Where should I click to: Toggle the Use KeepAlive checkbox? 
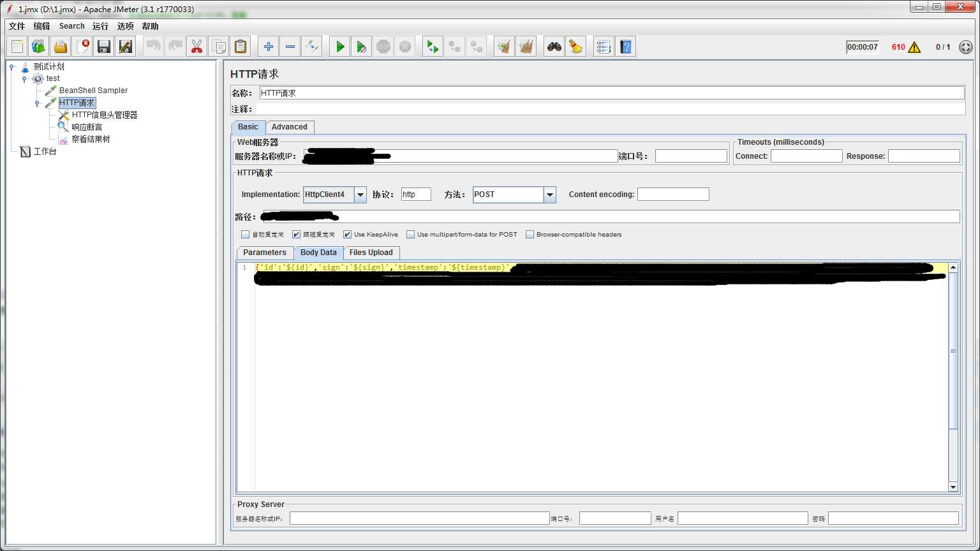pyautogui.click(x=347, y=235)
